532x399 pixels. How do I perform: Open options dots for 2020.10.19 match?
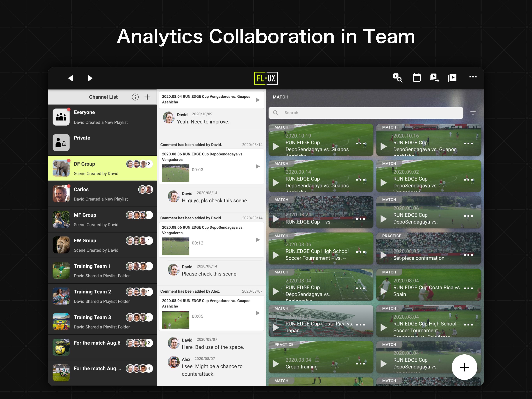(360, 143)
